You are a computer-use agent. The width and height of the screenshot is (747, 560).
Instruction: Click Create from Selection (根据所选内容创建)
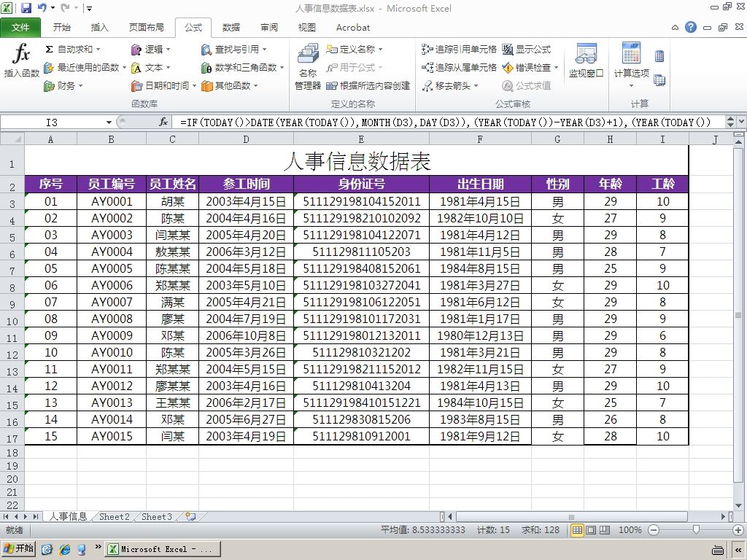coord(368,86)
